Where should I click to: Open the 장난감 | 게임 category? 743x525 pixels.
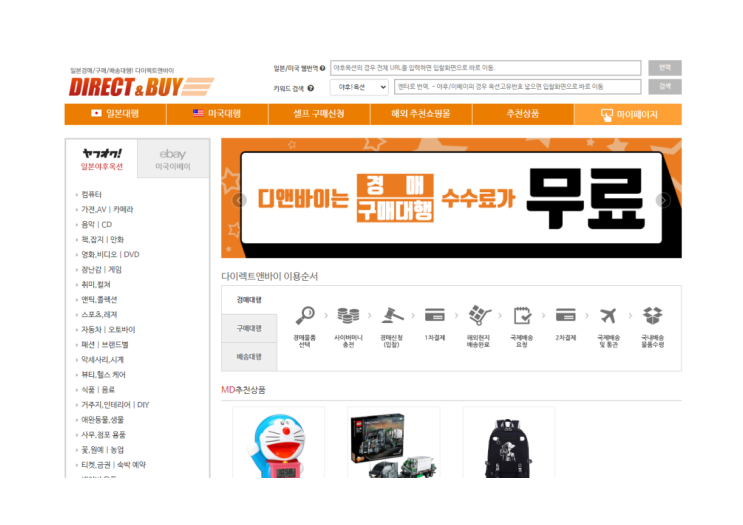(x=101, y=270)
